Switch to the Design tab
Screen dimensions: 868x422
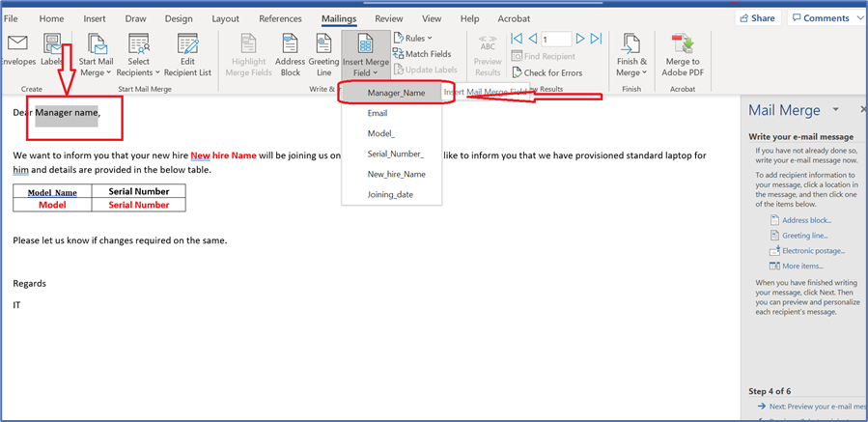181,18
